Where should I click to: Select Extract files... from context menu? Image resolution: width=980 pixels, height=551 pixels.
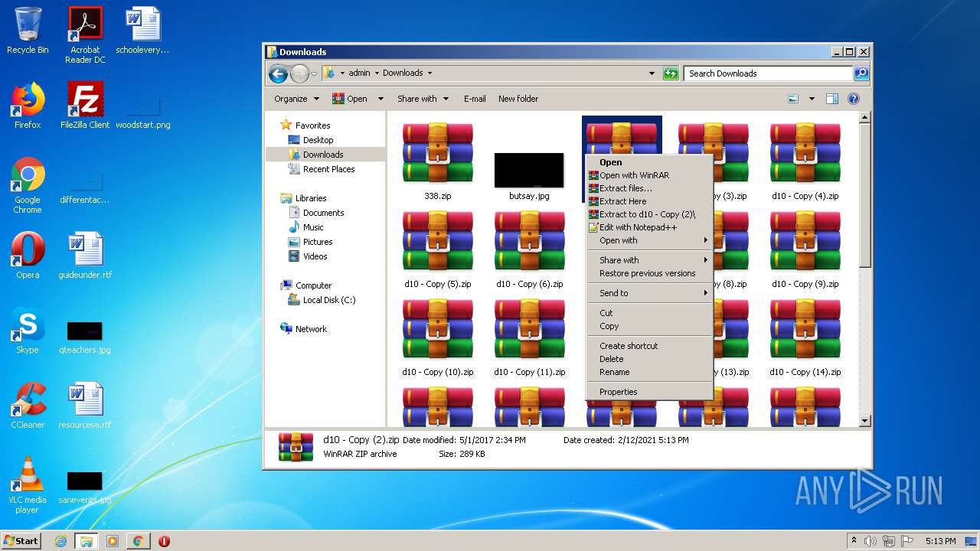point(649,188)
